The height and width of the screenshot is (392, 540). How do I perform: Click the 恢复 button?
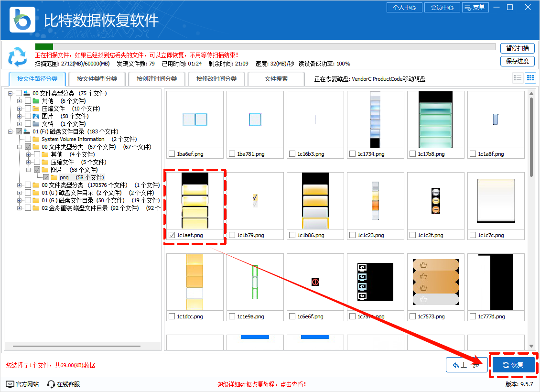coord(513,365)
